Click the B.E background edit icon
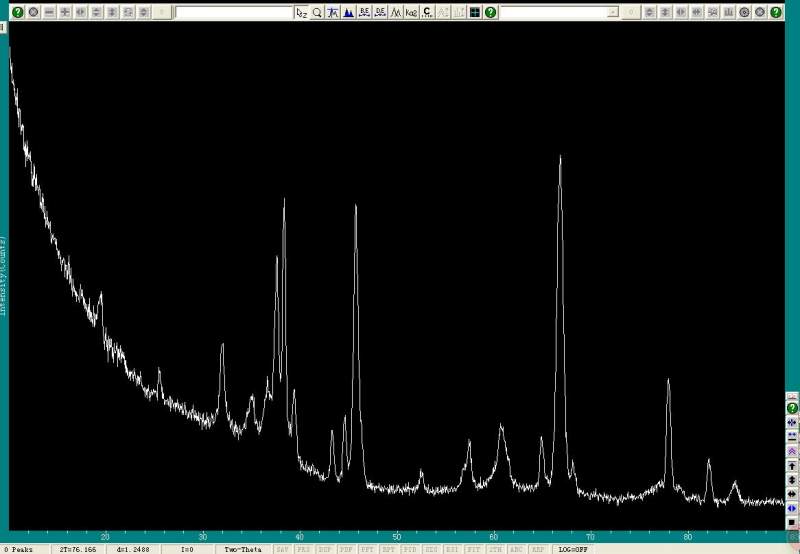800x554 pixels. point(364,13)
